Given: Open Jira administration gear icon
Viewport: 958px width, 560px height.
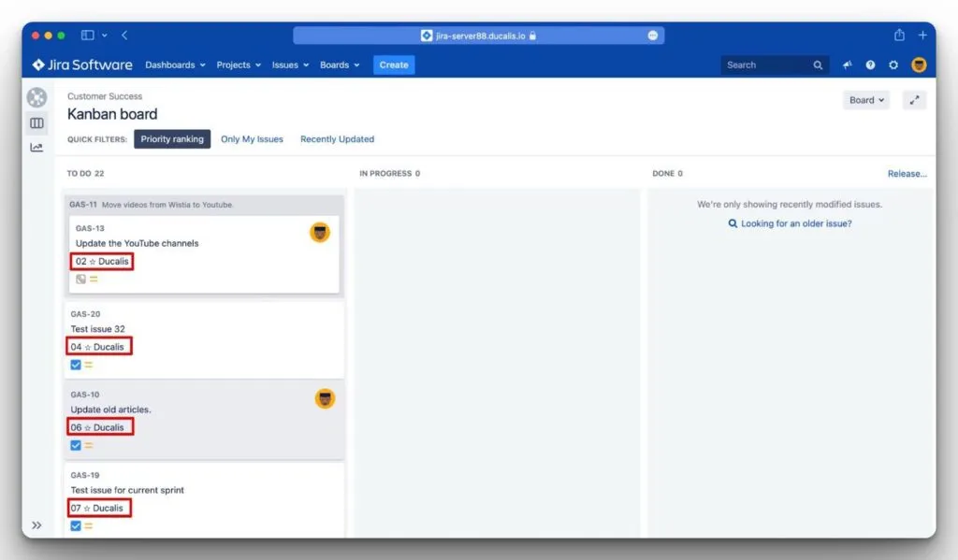Looking at the screenshot, I should tap(893, 65).
